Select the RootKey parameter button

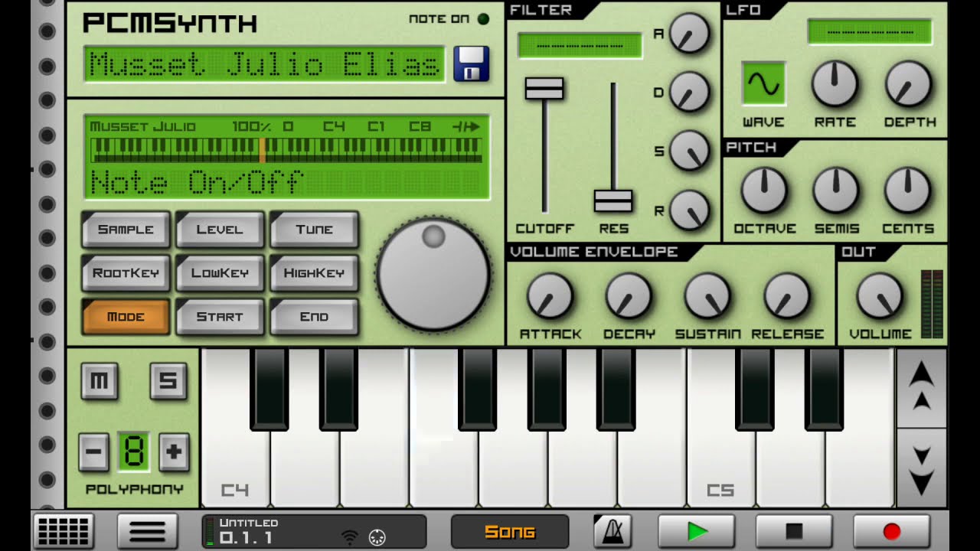coord(126,272)
